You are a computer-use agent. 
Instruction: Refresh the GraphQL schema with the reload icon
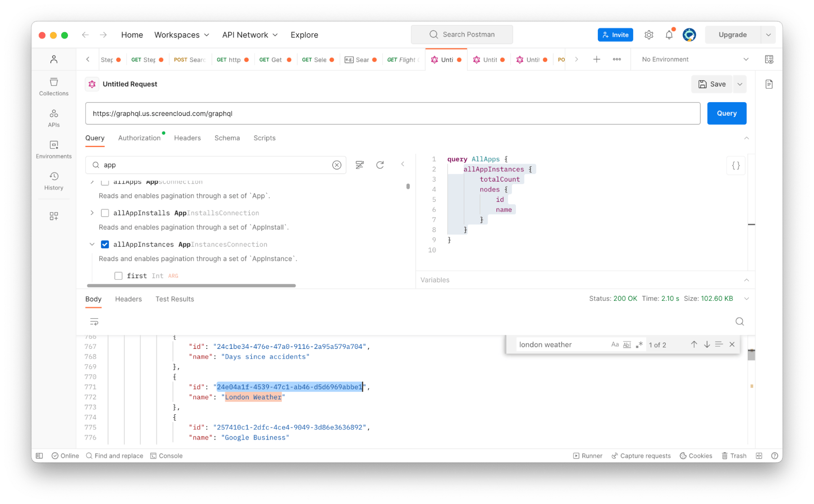(380, 165)
